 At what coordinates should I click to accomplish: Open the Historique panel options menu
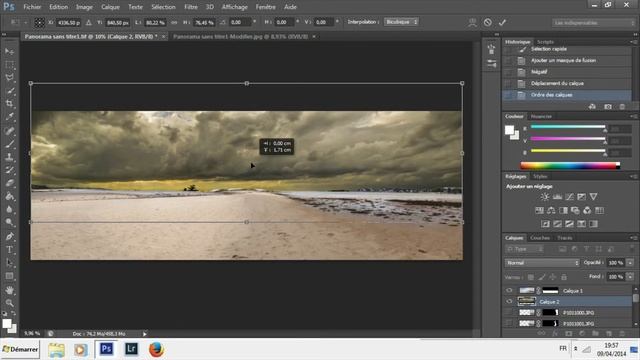click(x=633, y=42)
